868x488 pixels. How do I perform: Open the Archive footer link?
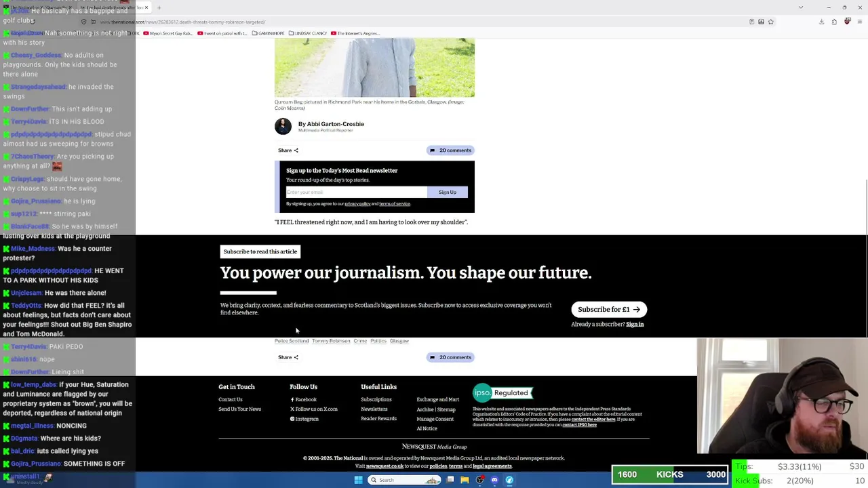point(425,409)
